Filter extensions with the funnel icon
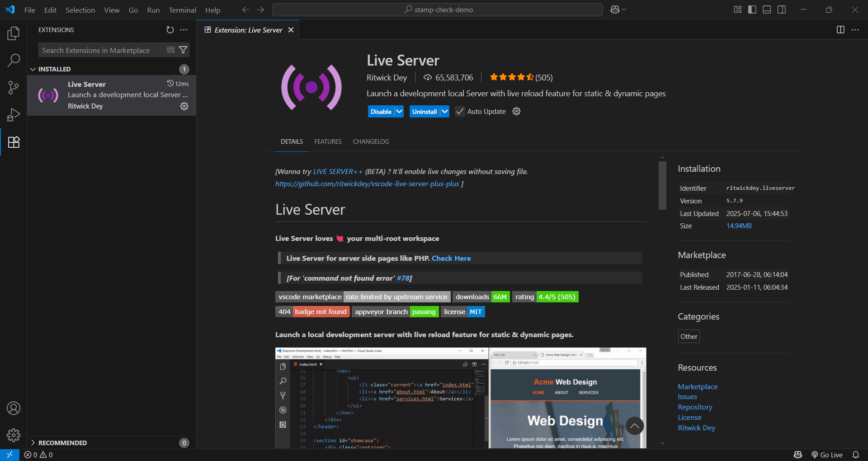868x461 pixels. pos(183,50)
